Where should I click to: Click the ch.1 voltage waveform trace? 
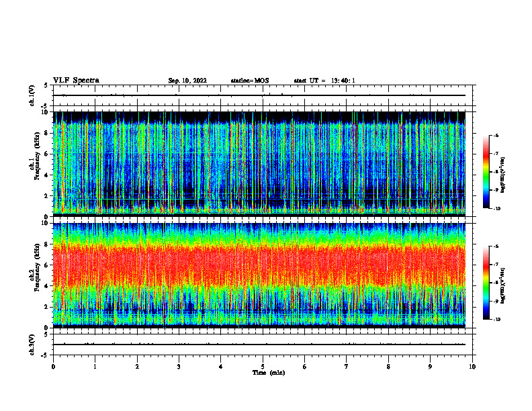[x=259, y=95]
